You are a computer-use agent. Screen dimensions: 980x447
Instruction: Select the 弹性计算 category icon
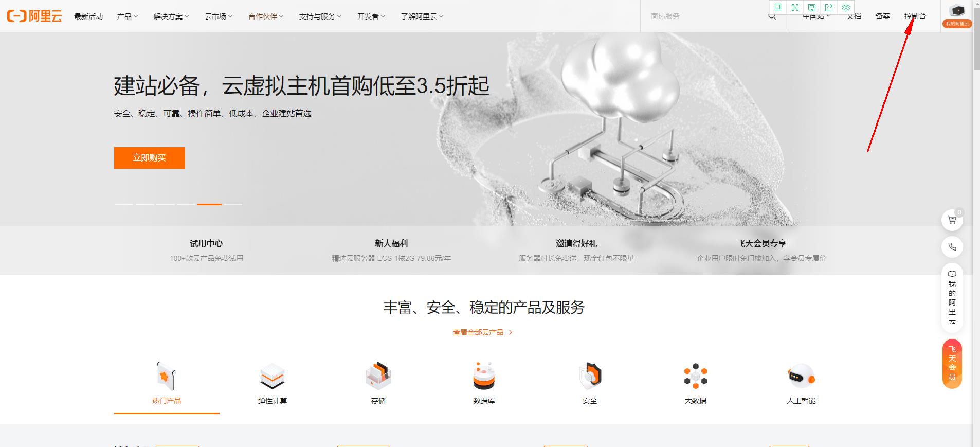(x=273, y=377)
